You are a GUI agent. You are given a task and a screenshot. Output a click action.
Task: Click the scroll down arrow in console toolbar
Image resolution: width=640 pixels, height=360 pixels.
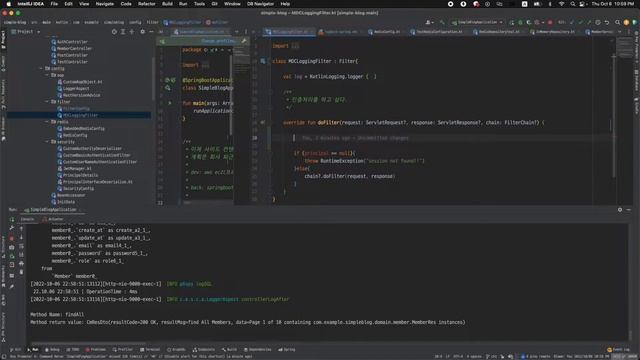click(x=21, y=238)
